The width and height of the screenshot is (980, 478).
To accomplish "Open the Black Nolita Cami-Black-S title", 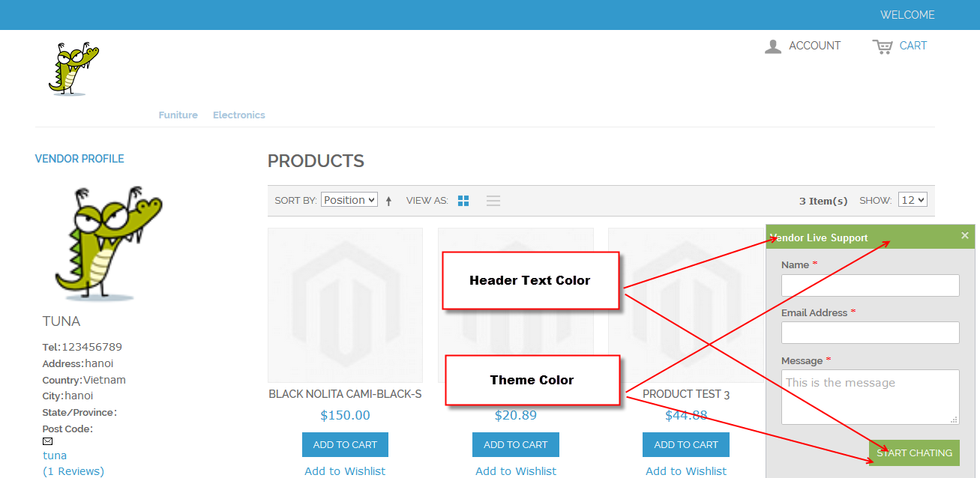I will (x=345, y=394).
